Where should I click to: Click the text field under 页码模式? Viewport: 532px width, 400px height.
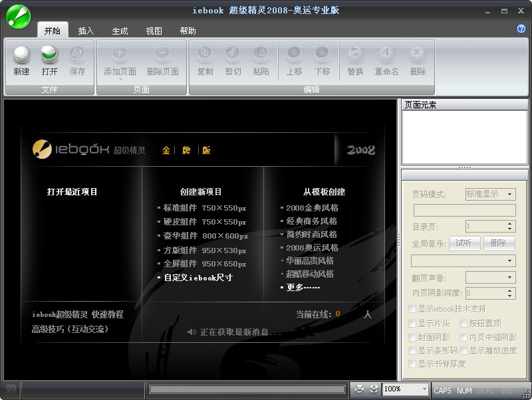pyautogui.click(x=464, y=210)
